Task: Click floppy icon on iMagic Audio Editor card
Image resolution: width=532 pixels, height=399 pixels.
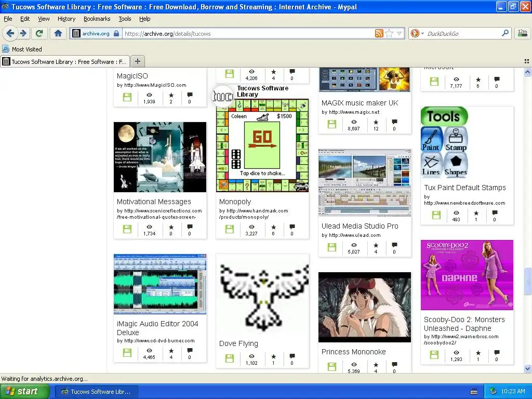Action: click(x=127, y=353)
